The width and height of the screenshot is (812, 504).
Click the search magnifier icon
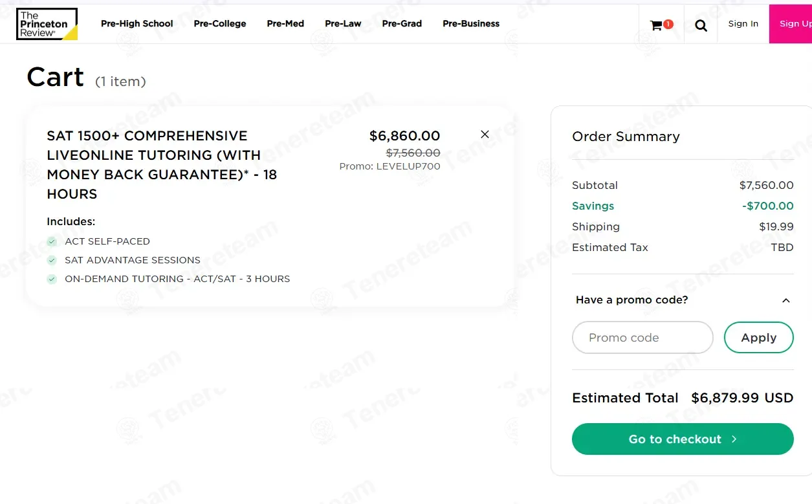point(701,25)
